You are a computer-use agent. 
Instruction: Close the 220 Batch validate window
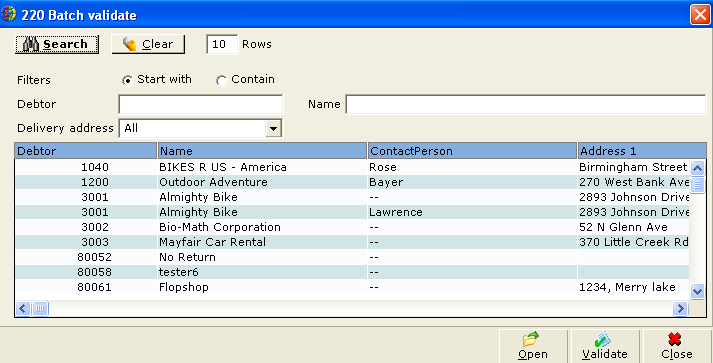(699, 15)
